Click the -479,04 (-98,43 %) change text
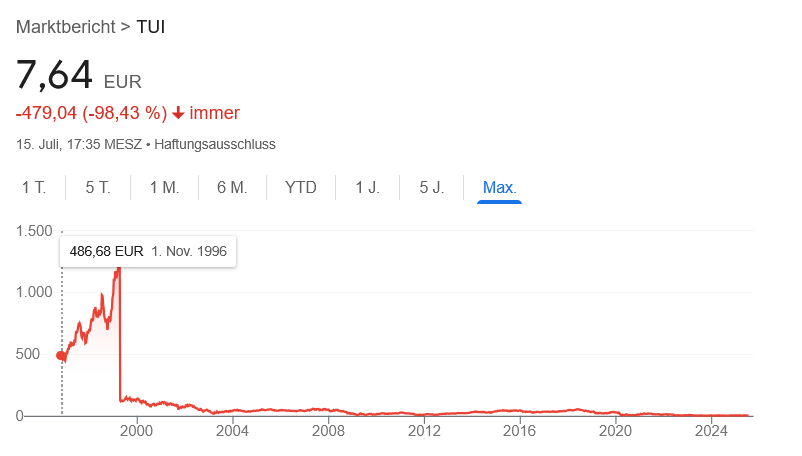This screenshot has width=802, height=456. coord(91,113)
